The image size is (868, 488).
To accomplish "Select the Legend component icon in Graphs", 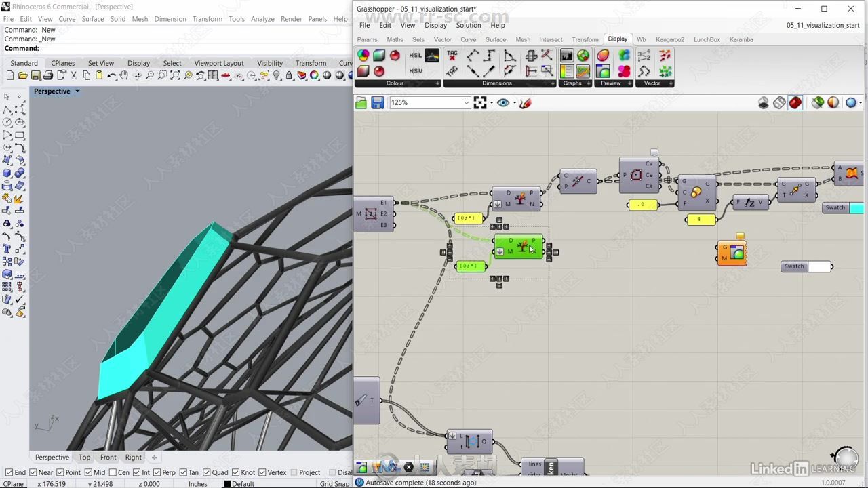I will [567, 70].
